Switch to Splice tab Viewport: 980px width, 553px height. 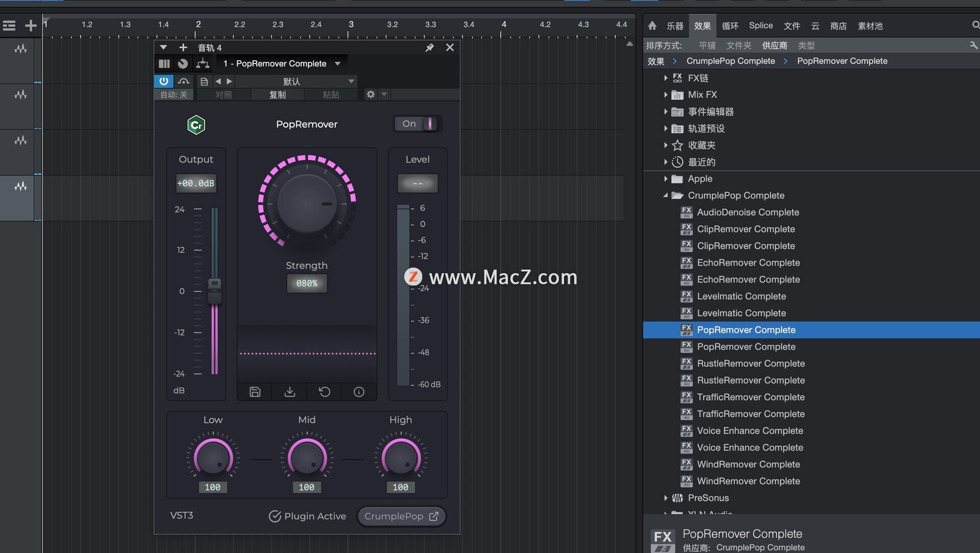pos(761,26)
